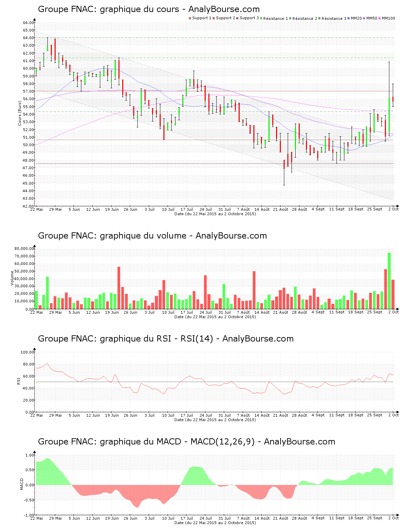The image size is (412, 532).
Task: Click the '47.00' tick on the price axis
Action: [x=28, y=168]
